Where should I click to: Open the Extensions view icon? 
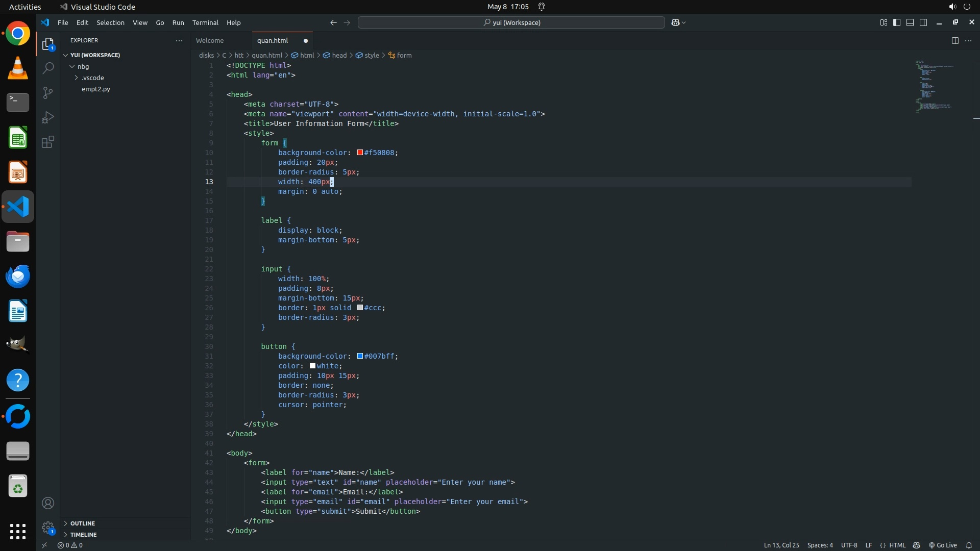tap(48, 142)
